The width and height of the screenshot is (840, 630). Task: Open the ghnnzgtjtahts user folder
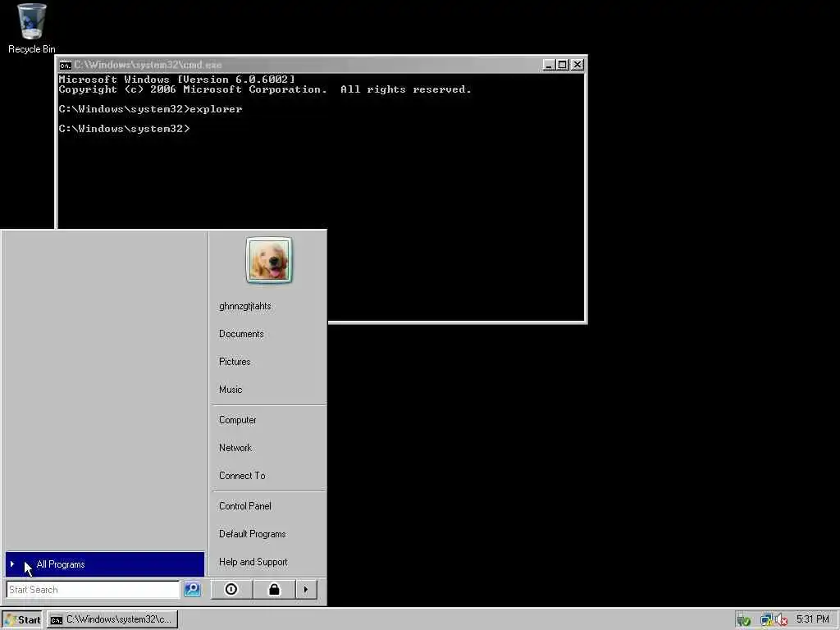(244, 306)
